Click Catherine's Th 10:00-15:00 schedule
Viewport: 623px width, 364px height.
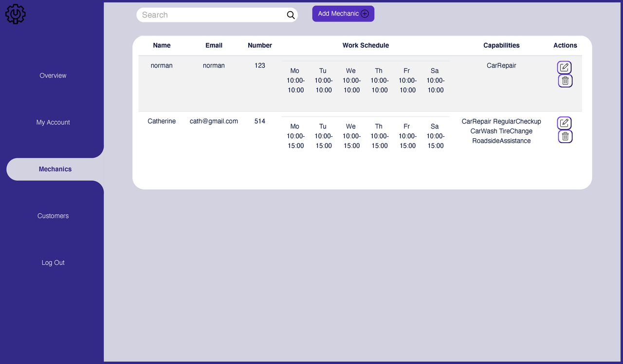point(380,136)
